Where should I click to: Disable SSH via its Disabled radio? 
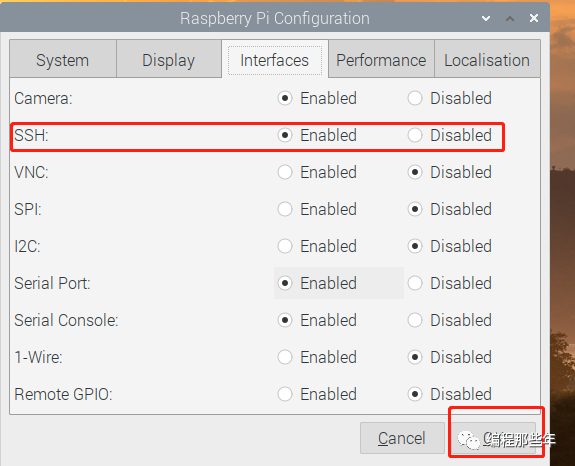[415, 135]
